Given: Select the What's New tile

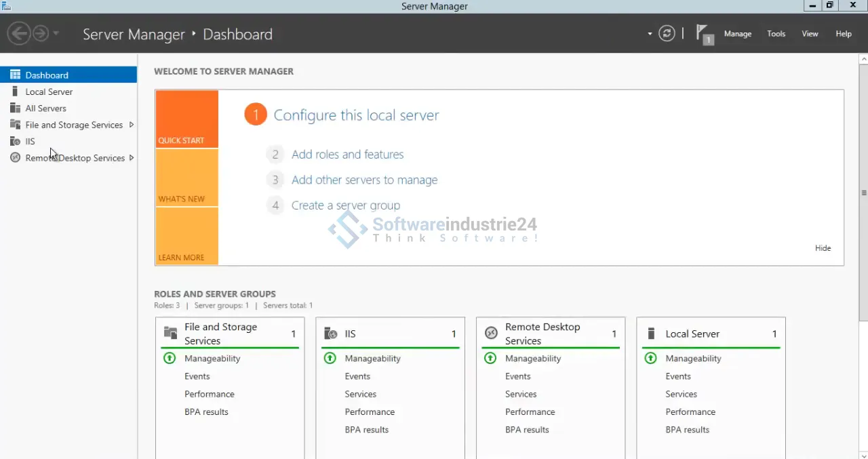Looking at the screenshot, I should click(186, 178).
